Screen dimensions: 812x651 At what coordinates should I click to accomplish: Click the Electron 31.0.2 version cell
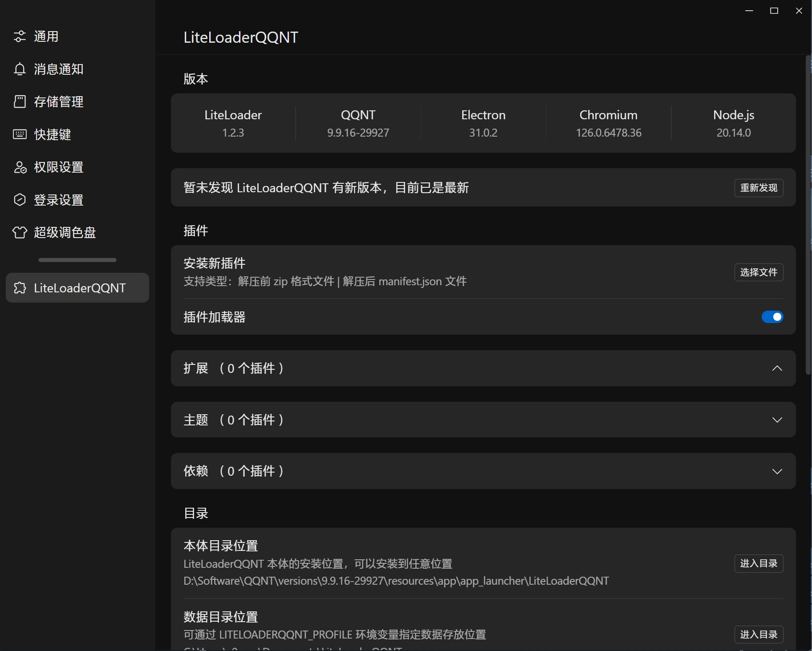coord(483,123)
